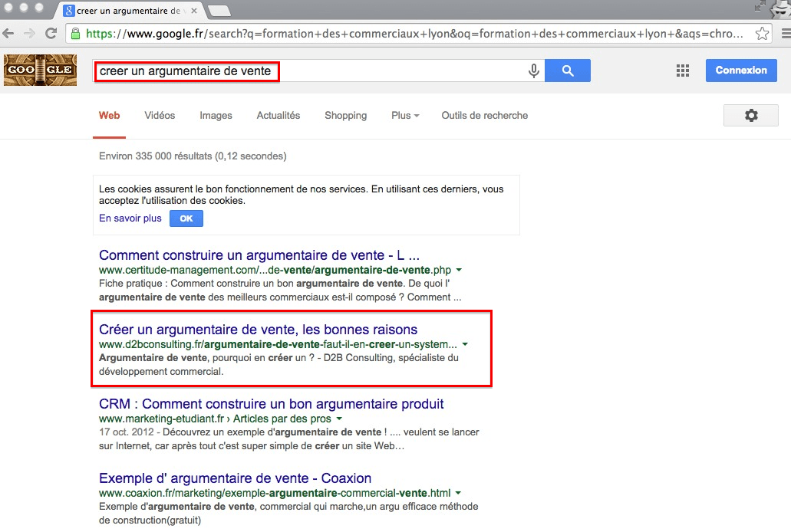Expand coaxion.fr URL dropdown arrow
791x532 pixels.
458,493
